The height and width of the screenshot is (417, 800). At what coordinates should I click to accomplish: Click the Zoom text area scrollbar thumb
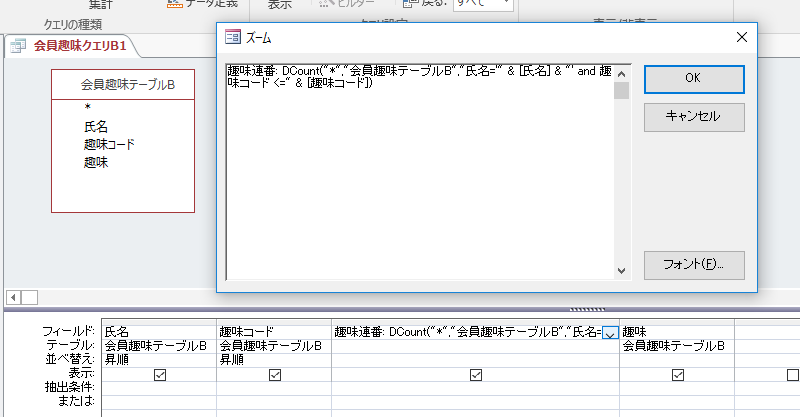click(621, 91)
